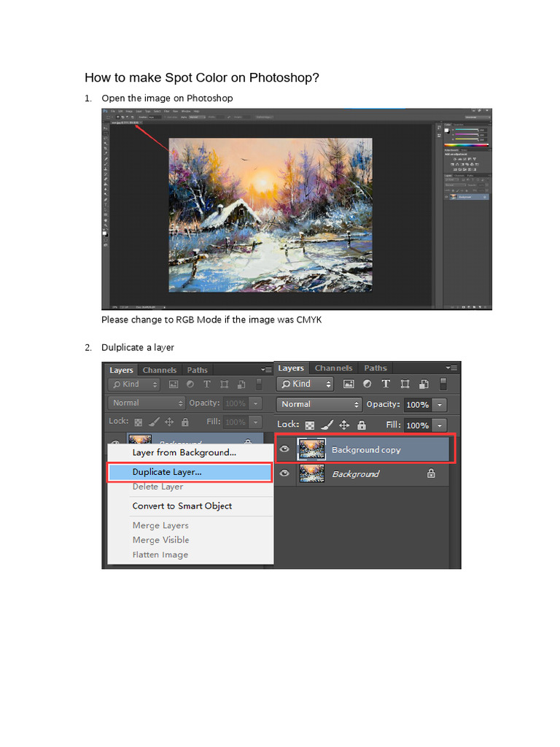Lock transparent pixels icon in Background copy panel
The image size is (560, 747).
[x=309, y=425]
